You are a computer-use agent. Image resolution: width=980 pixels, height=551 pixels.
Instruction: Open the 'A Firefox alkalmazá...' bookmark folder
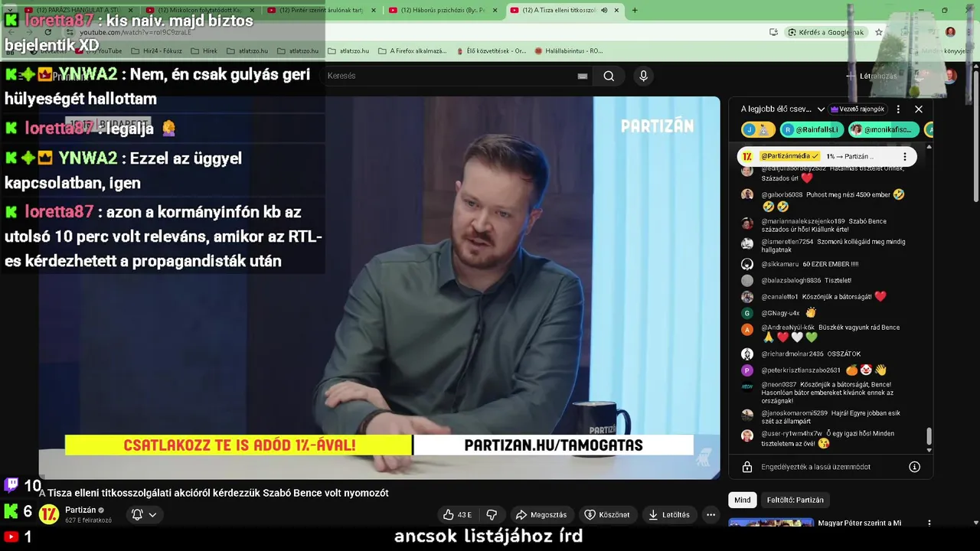click(413, 51)
